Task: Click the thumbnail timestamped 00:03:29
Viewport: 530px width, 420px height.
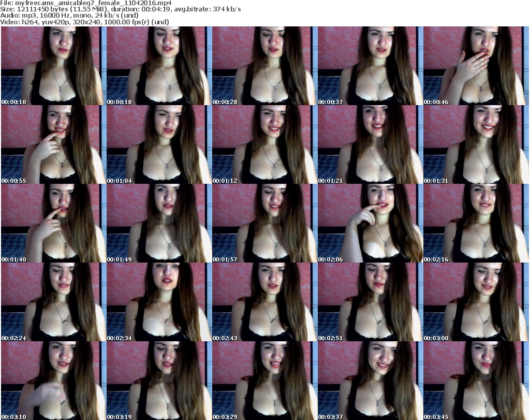Action: (x=264, y=381)
